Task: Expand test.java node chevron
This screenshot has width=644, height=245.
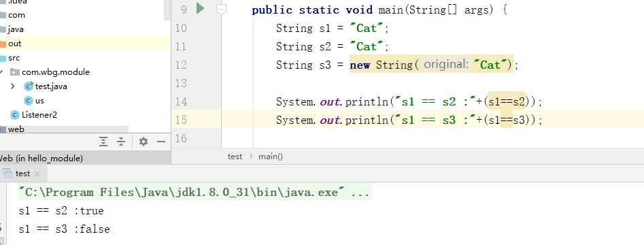Action: [12, 86]
